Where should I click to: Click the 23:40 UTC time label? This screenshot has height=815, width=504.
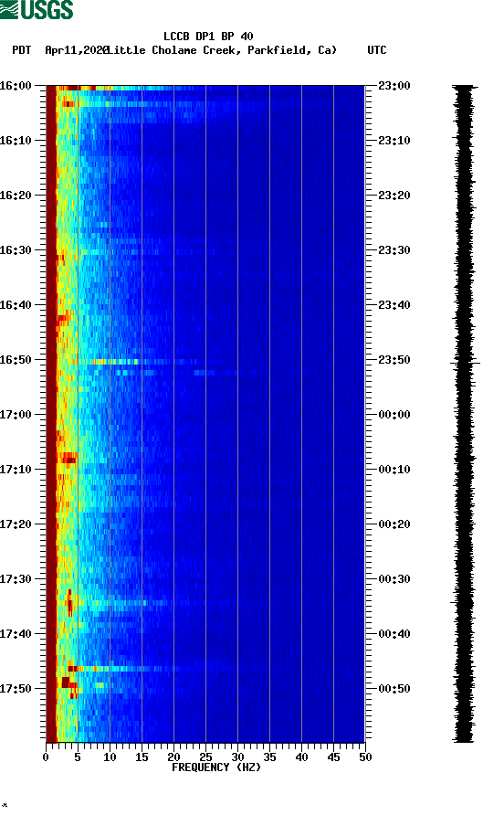394,305
